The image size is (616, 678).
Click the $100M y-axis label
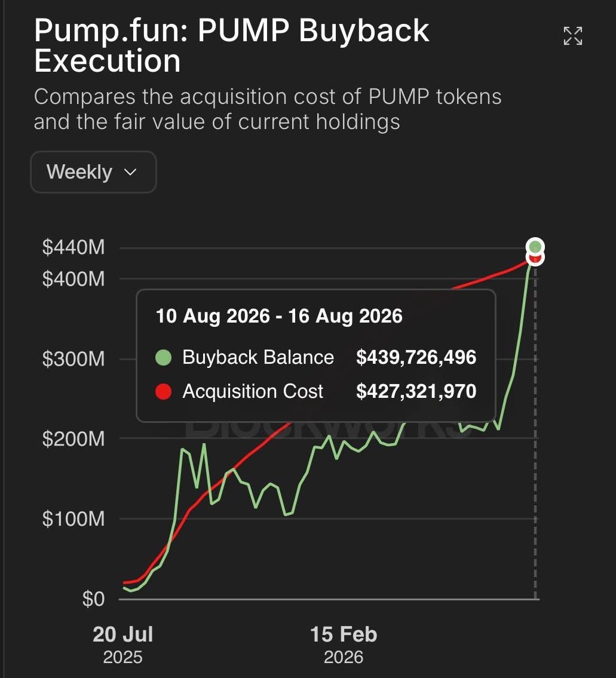click(x=73, y=519)
